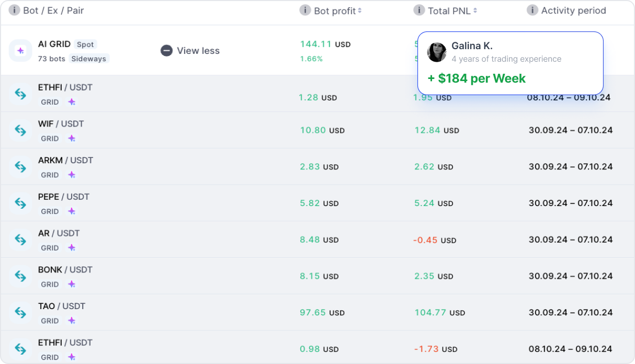Click the AI GRID total profit 144.11 USD
This screenshot has width=635, height=364.
pyautogui.click(x=325, y=44)
